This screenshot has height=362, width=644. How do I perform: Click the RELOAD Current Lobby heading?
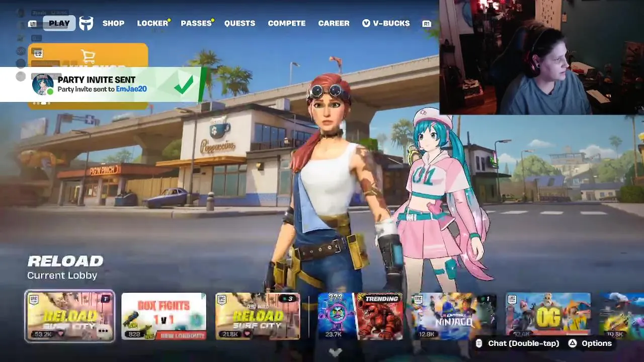[65, 267]
